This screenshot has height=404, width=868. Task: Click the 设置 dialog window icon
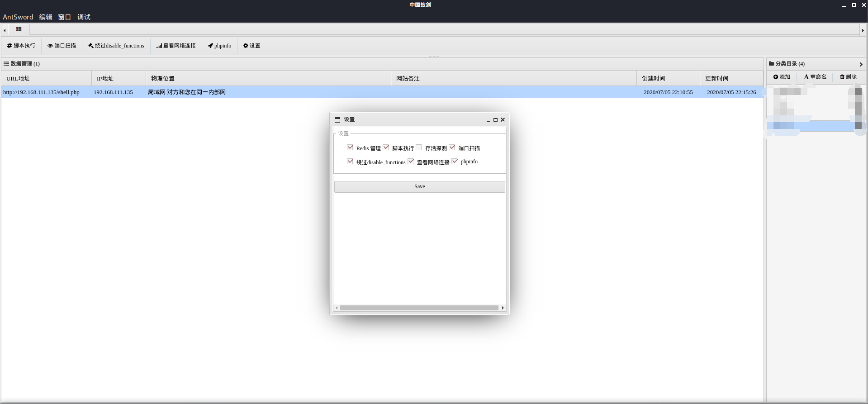pos(337,120)
